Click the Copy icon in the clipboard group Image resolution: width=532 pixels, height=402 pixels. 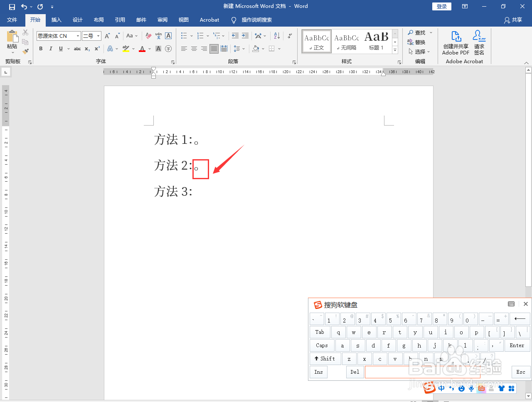coord(25,42)
